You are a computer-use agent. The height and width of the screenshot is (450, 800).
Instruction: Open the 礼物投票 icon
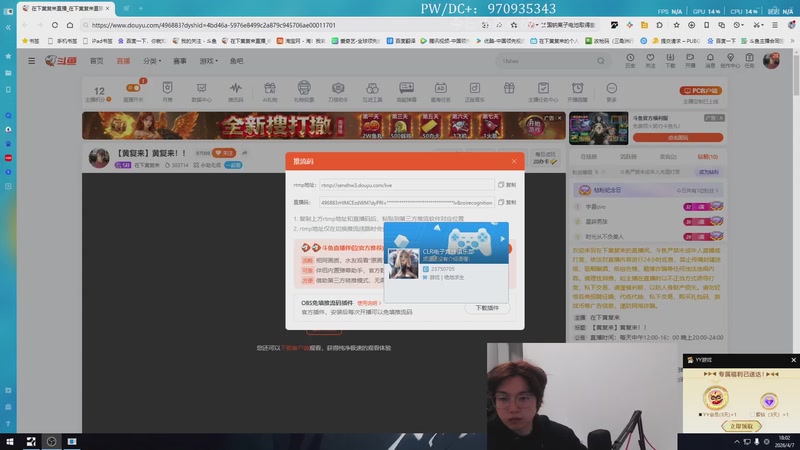(304, 88)
